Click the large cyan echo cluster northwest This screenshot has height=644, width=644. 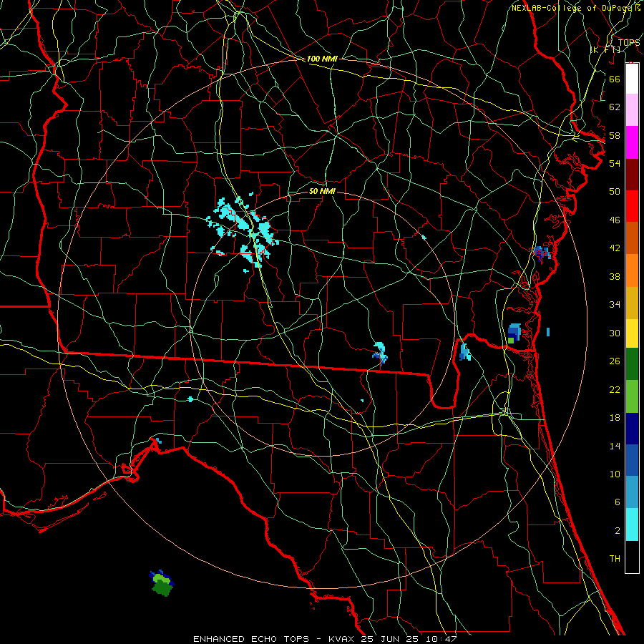tap(243, 233)
